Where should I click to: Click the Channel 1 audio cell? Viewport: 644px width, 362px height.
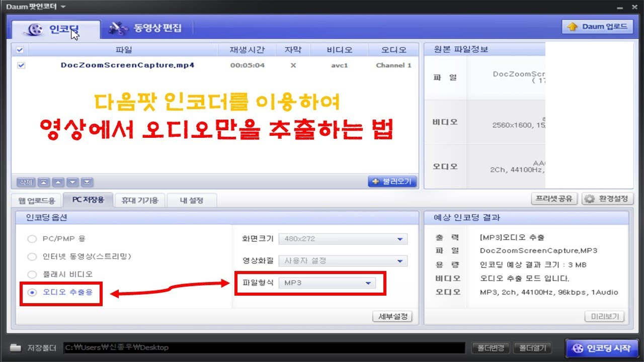[x=393, y=65]
